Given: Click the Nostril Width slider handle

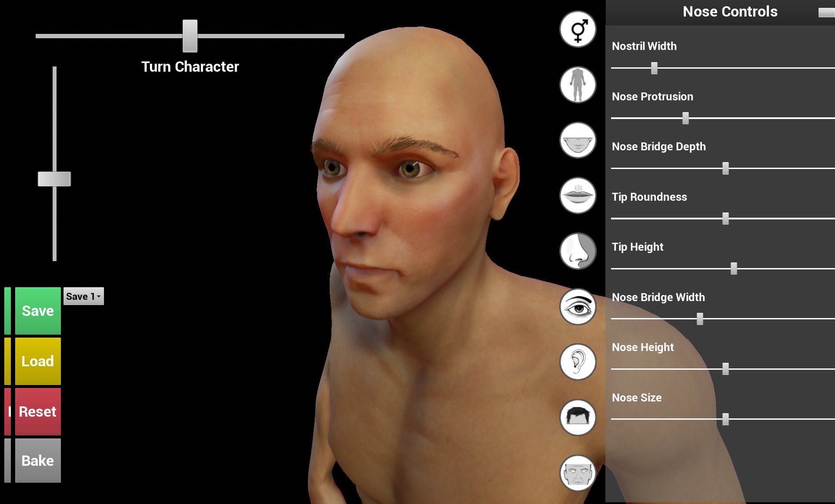Looking at the screenshot, I should pos(654,68).
